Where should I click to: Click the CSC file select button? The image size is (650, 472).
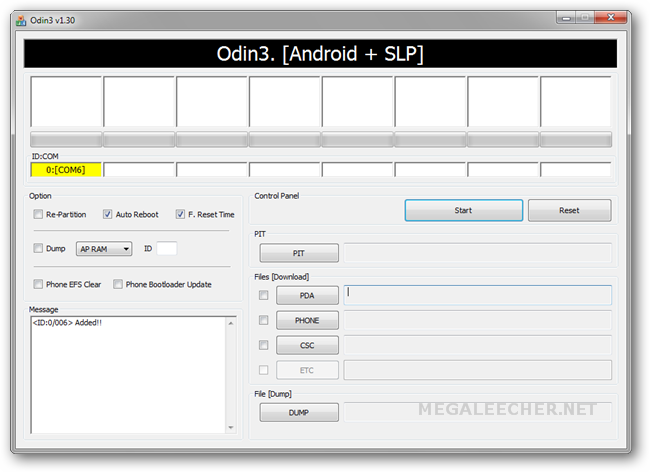tap(307, 345)
